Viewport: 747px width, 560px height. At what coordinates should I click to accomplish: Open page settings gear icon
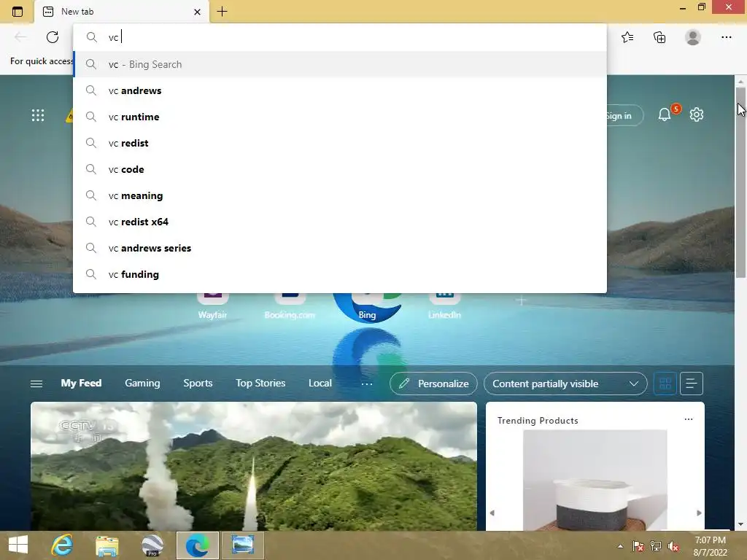point(697,114)
